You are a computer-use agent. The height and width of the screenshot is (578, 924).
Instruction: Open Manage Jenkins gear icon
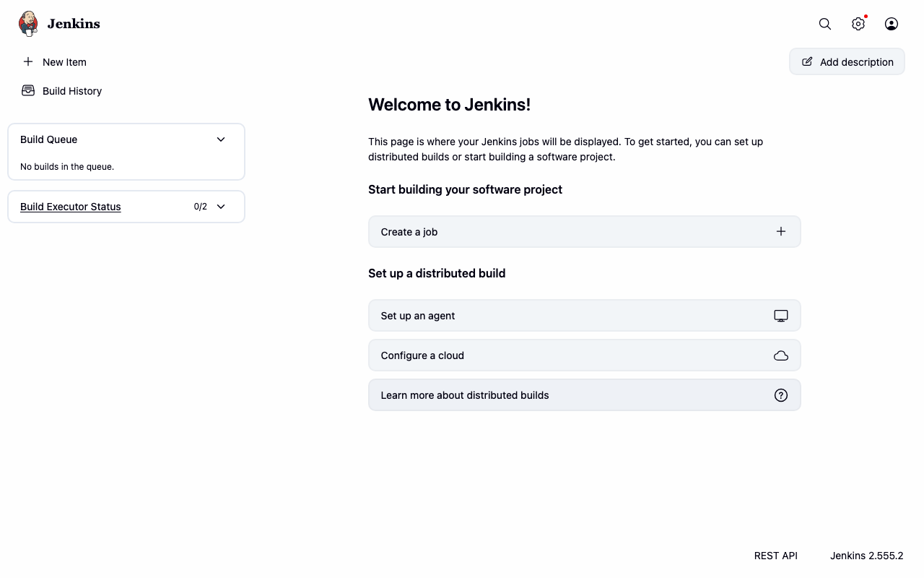pyautogui.click(x=858, y=24)
